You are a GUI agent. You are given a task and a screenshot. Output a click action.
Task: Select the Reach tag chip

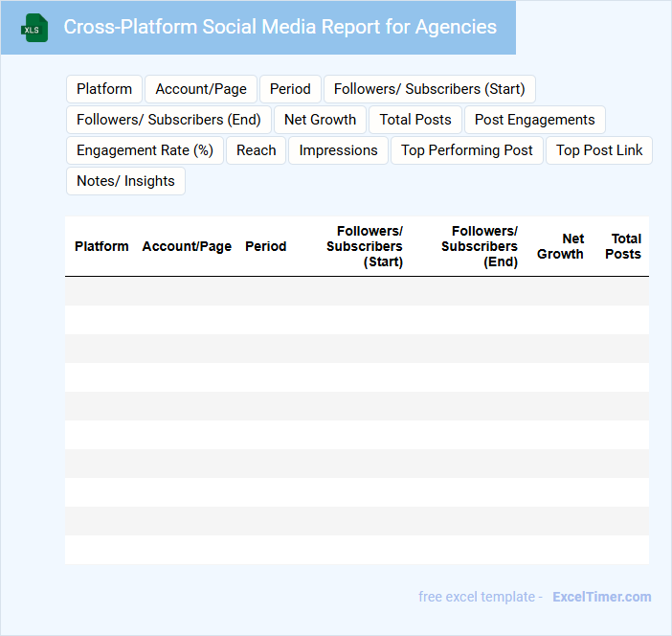tap(257, 150)
